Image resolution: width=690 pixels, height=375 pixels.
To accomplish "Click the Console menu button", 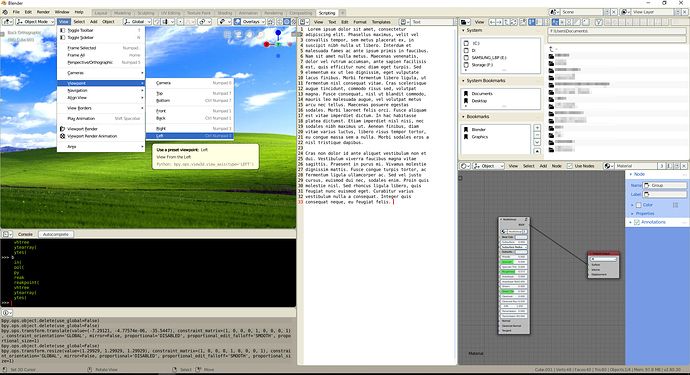I will pyautogui.click(x=25, y=234).
